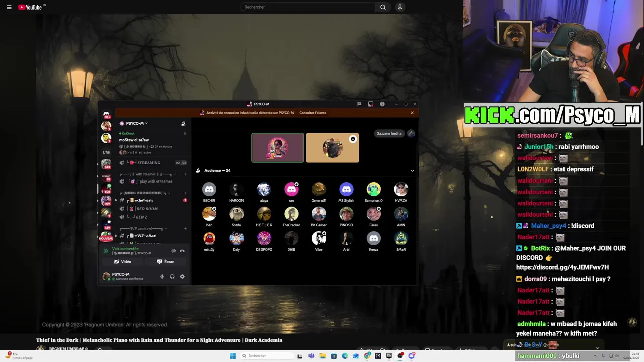Disconnect from voice with hang-up icon
Screen dimensions: 644x362
pos(182,251)
